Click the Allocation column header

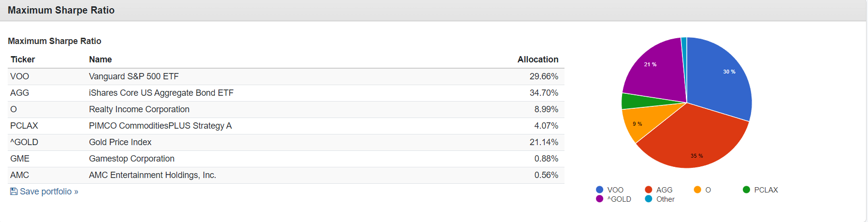537,59
